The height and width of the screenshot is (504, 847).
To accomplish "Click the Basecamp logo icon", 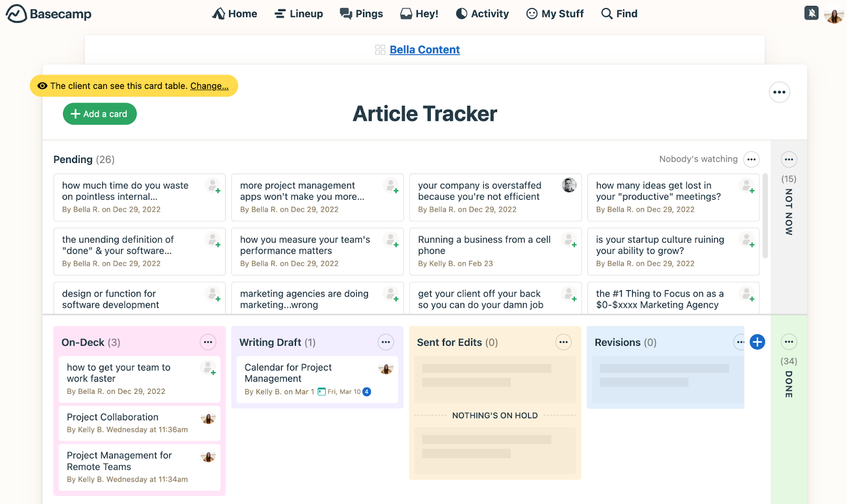I will click(16, 14).
